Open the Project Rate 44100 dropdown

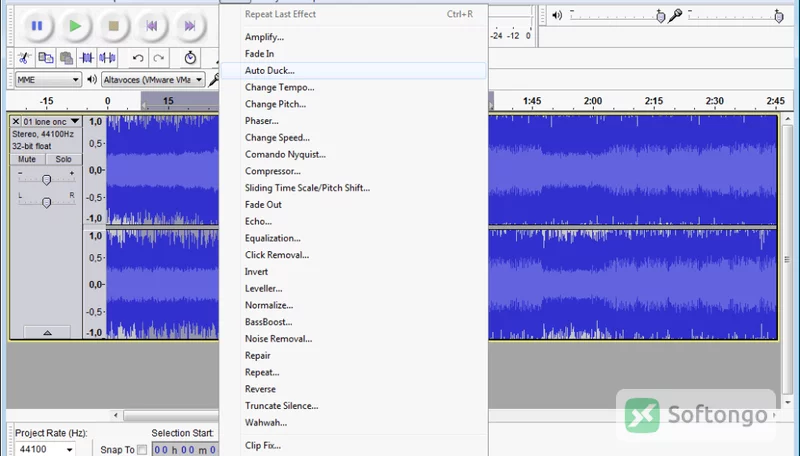(x=45, y=449)
